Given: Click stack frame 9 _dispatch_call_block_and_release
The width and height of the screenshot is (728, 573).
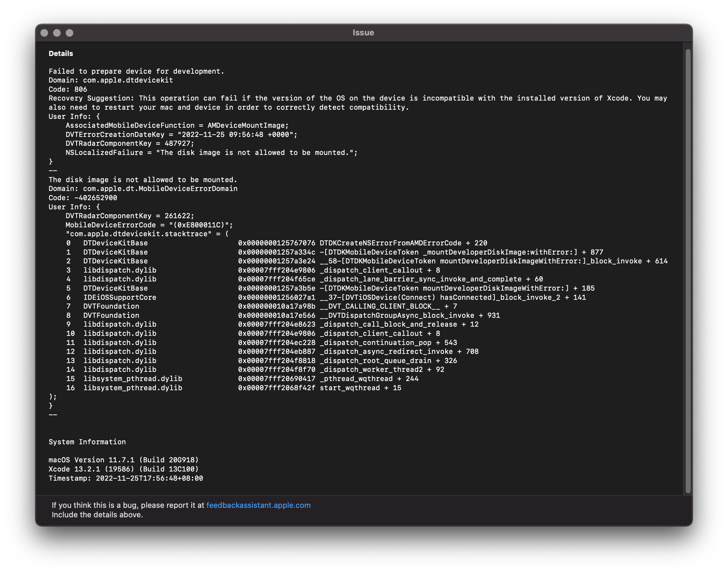Looking at the screenshot, I should (x=272, y=324).
